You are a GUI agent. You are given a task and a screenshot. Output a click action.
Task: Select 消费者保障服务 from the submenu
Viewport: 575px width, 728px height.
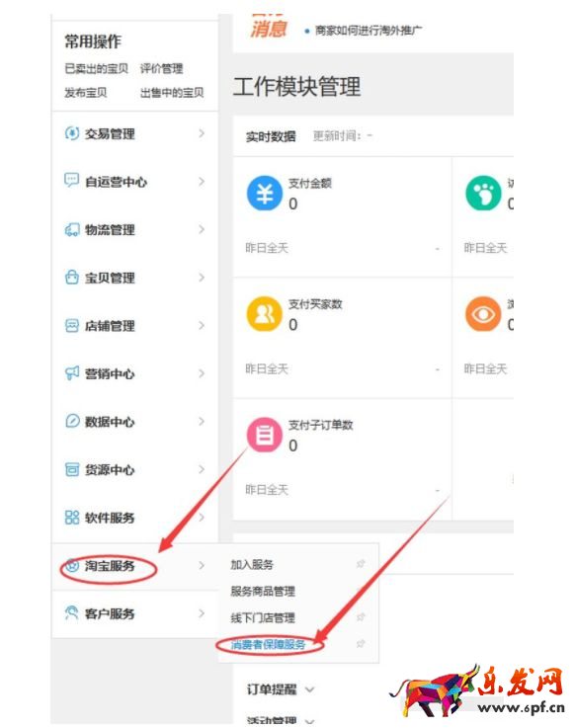(x=268, y=644)
